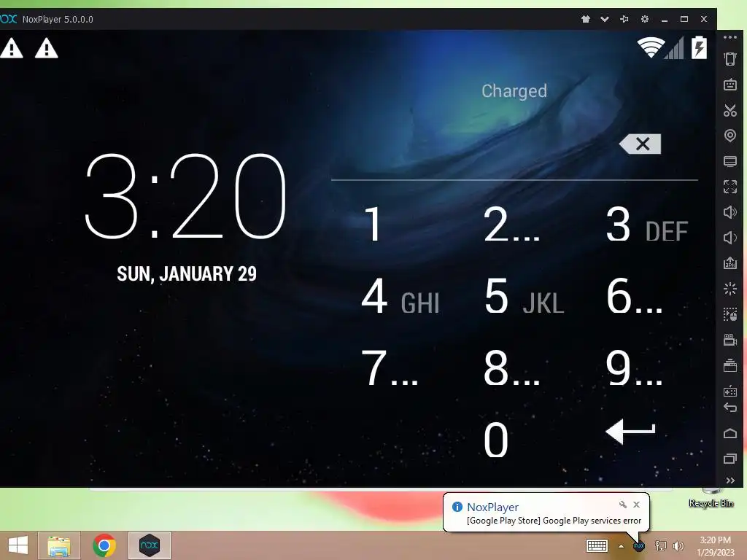Tap the first warning triangle notification
747x560 pixels.
point(12,48)
